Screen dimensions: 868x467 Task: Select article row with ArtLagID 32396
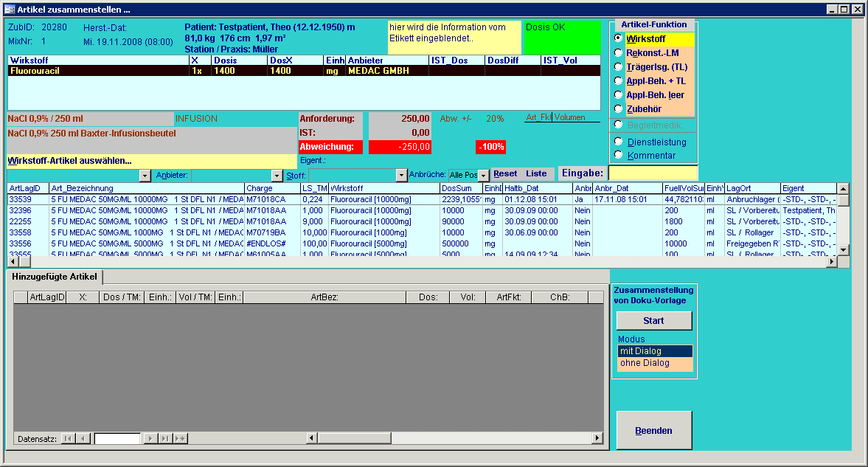422,210
